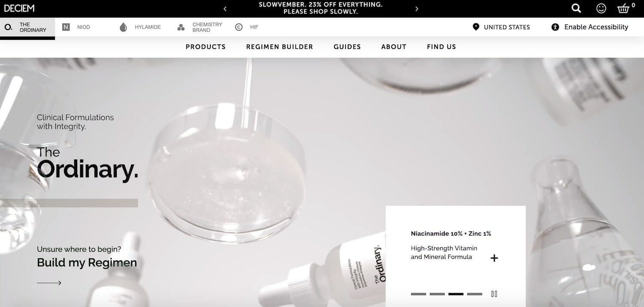Open the search magnifier icon
644x307 pixels.
pos(576,8)
